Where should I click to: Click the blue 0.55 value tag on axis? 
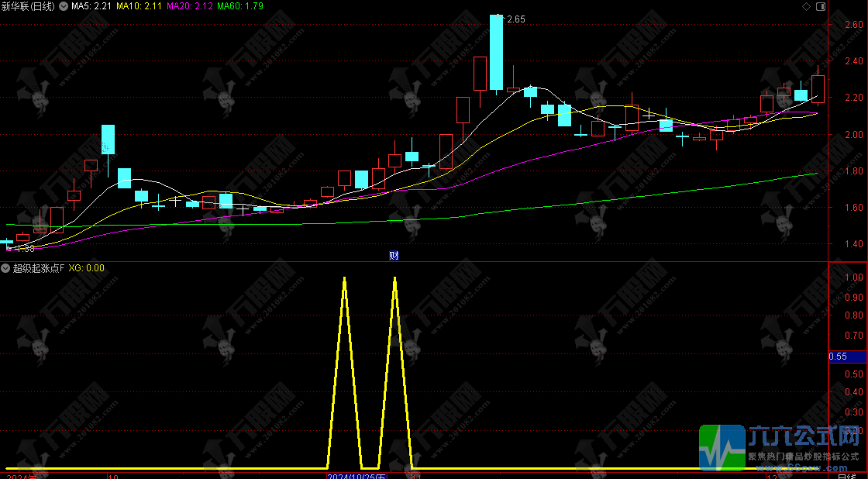[838, 357]
